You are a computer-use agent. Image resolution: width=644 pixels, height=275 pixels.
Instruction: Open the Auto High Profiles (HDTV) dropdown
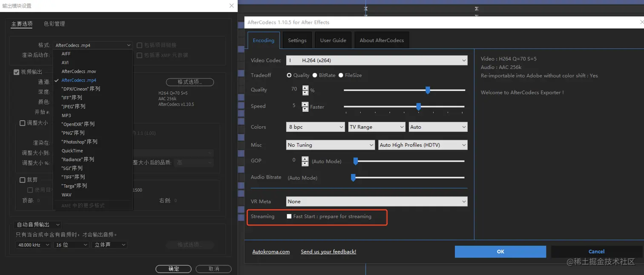[x=423, y=145]
